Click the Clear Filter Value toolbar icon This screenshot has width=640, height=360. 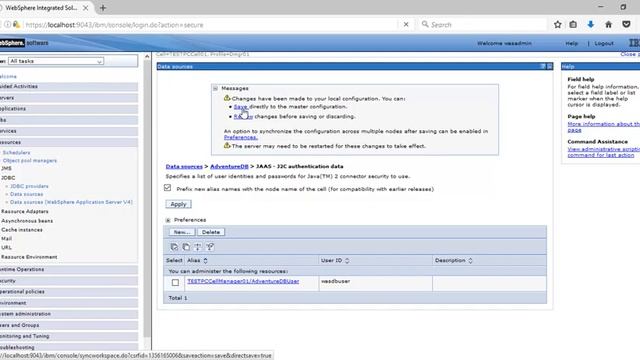[x=210, y=247]
